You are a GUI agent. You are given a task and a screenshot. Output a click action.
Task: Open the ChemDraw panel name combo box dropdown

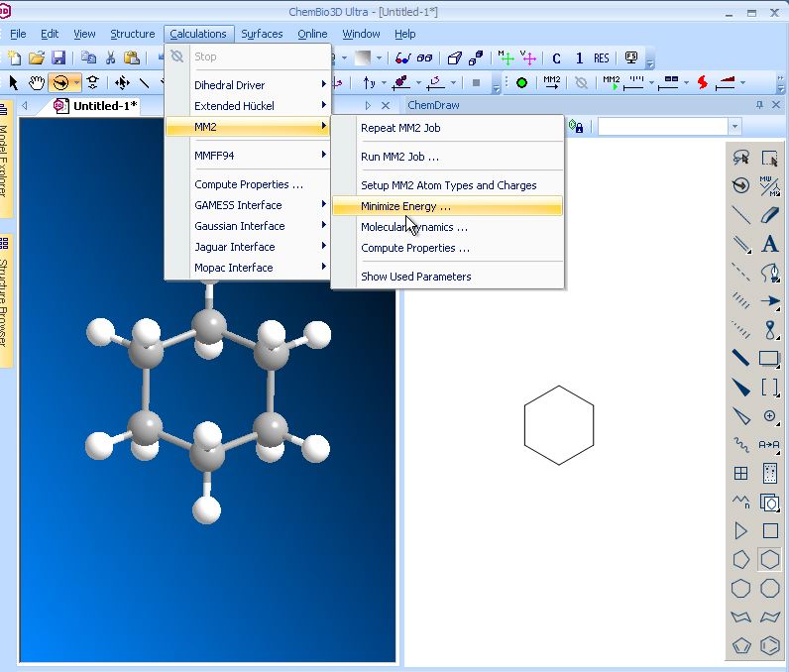tap(734, 126)
